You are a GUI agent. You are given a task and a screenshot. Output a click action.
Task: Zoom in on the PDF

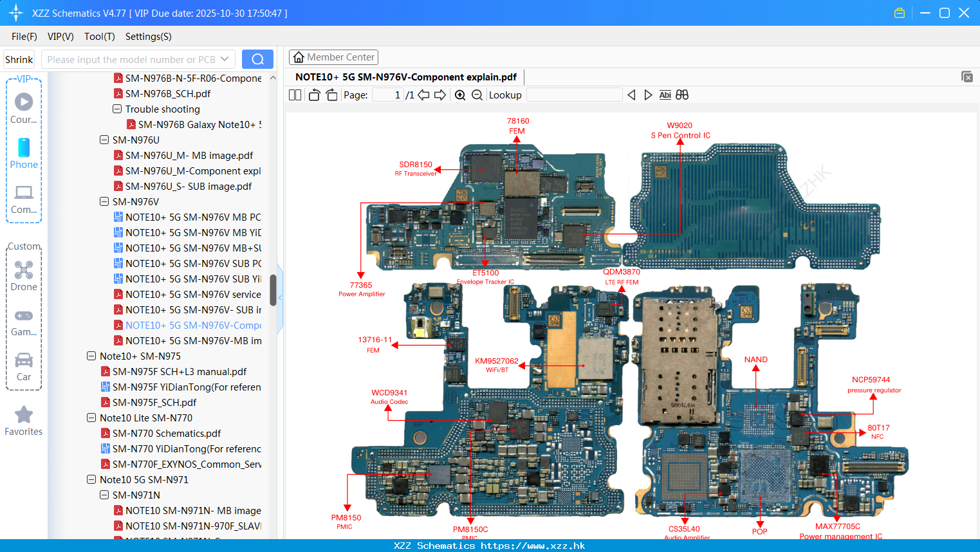[x=460, y=95]
